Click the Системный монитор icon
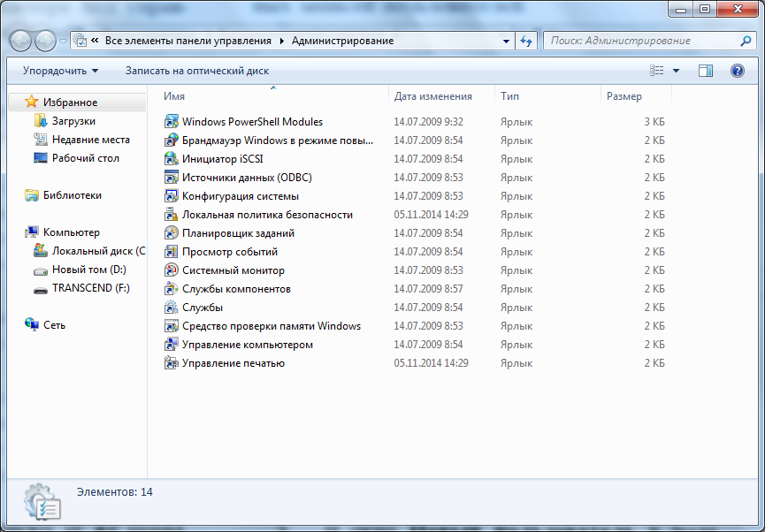Image resolution: width=765 pixels, height=532 pixels. point(171,270)
